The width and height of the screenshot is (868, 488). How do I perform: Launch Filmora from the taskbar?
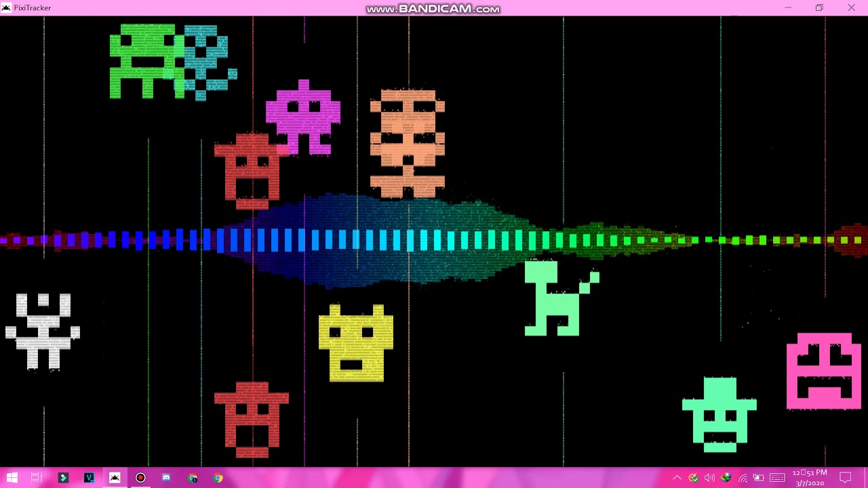click(63, 478)
